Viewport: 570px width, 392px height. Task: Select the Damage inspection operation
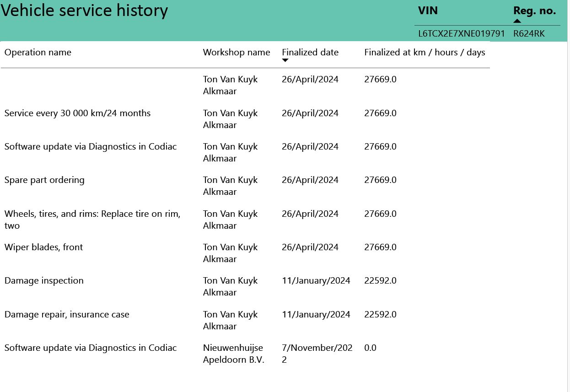pos(44,280)
